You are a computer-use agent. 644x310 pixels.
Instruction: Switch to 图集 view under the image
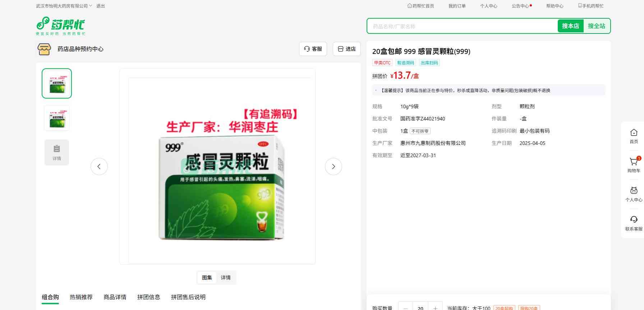(207, 278)
